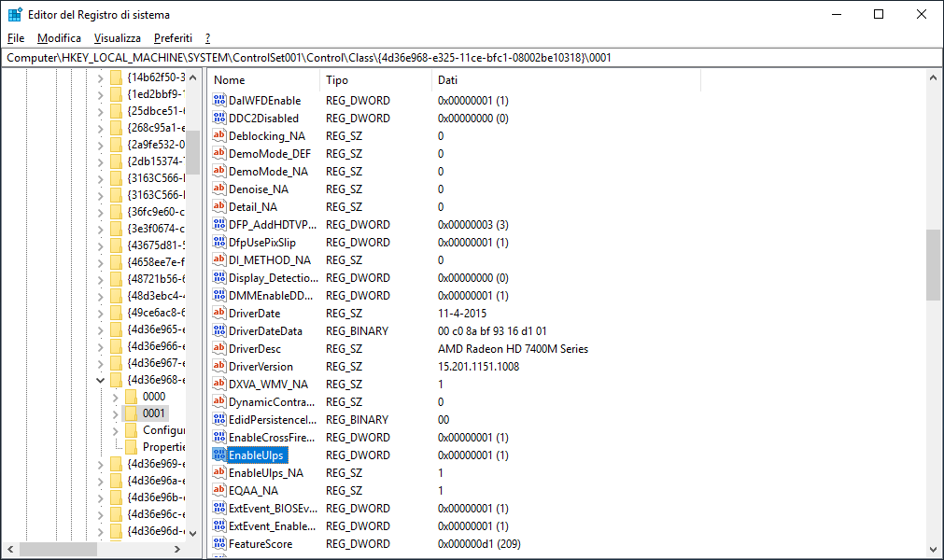The image size is (944, 560).
Task: Click the REG_BINARY icon beside DriverDateData
Action: 218,331
